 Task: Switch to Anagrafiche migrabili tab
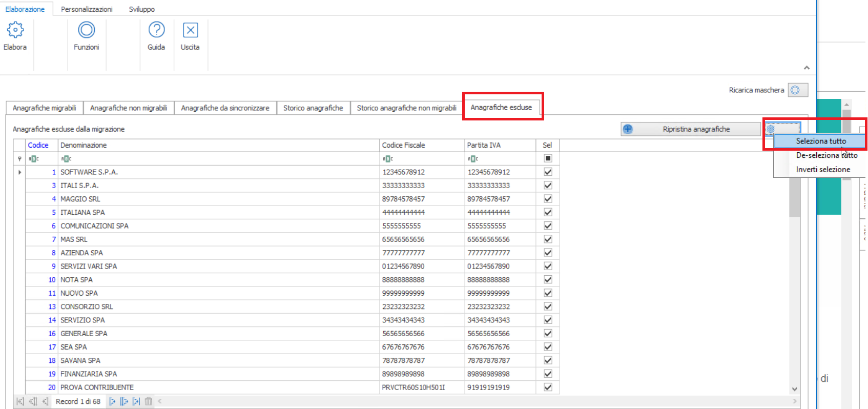click(x=45, y=108)
